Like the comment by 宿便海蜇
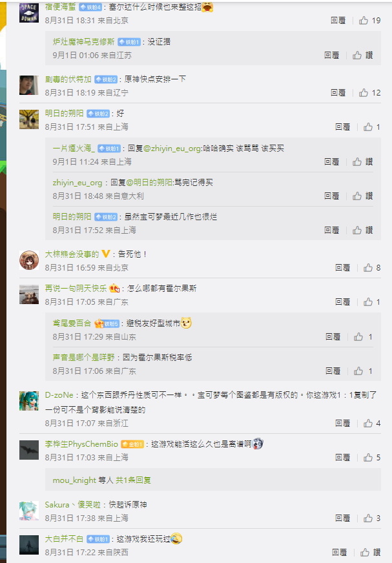392x563 pixels. [369, 21]
